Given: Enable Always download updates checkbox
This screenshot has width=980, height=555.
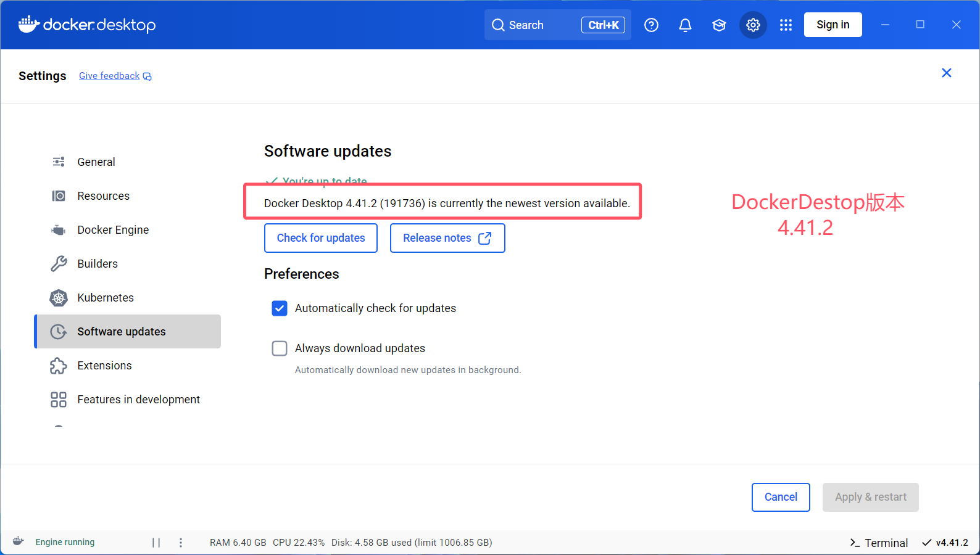Looking at the screenshot, I should [280, 348].
